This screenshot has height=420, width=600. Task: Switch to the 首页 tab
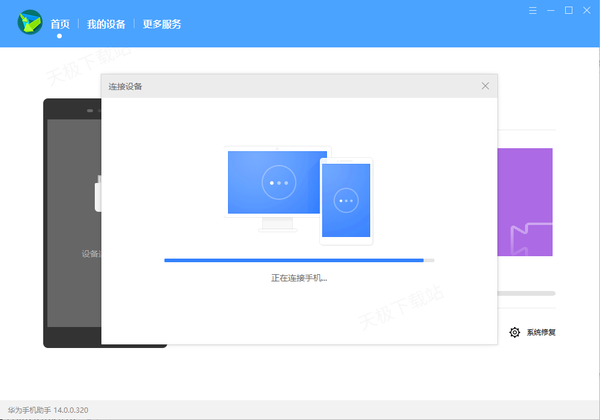click(60, 23)
